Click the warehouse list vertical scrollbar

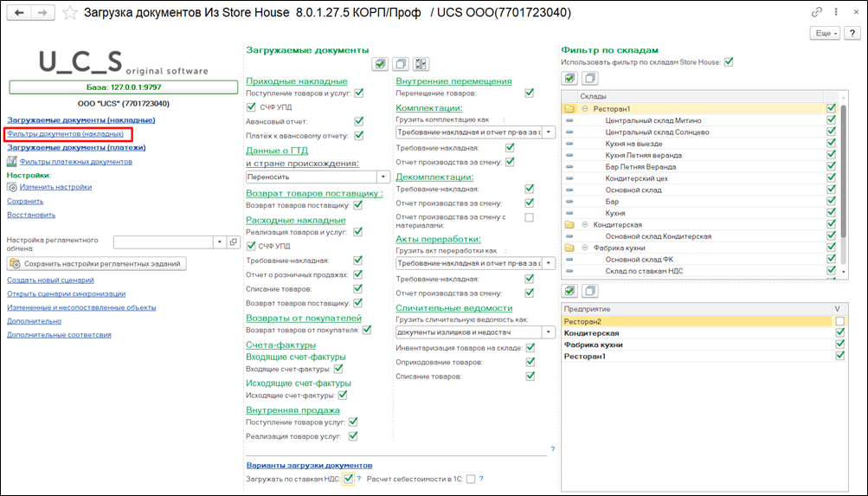pyautogui.click(x=845, y=173)
